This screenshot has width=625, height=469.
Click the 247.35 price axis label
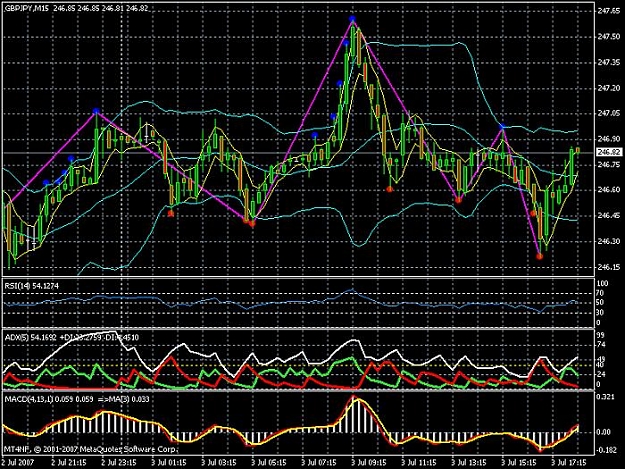click(609, 63)
